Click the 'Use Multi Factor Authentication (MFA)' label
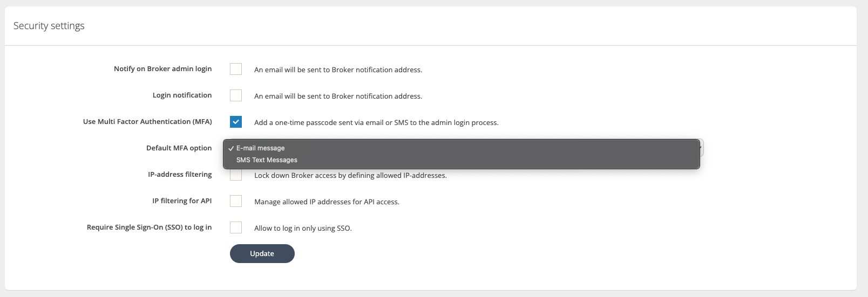The image size is (868, 297). pyautogui.click(x=147, y=122)
